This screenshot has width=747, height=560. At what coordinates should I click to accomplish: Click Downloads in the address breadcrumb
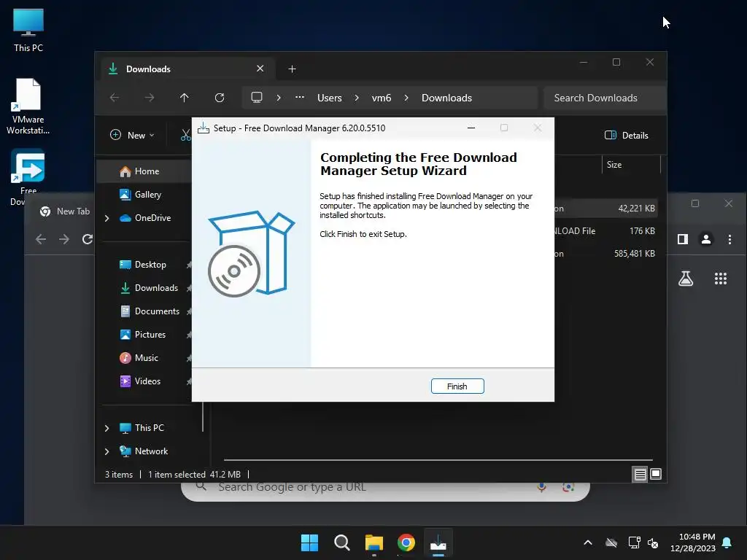click(447, 98)
